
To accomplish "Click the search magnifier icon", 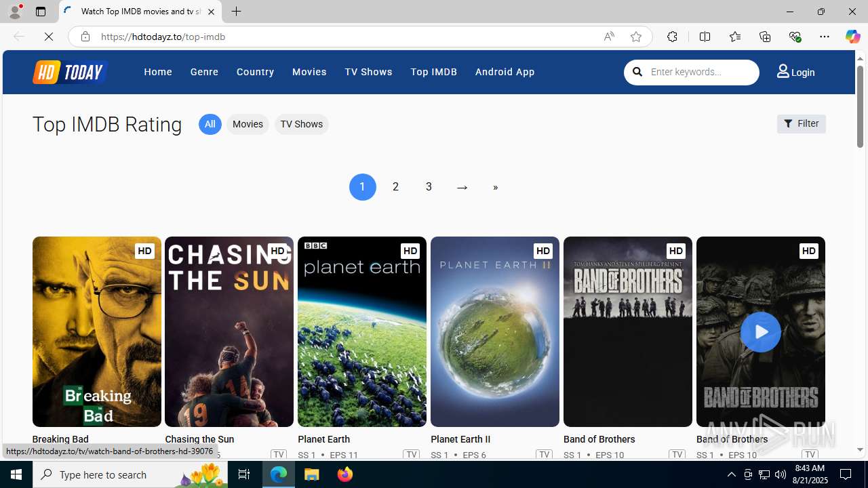I will [x=637, y=72].
